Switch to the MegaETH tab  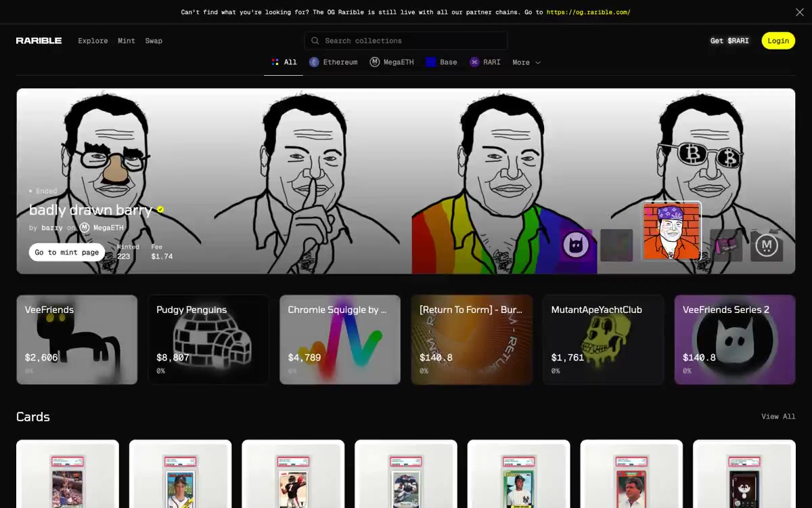coord(392,62)
